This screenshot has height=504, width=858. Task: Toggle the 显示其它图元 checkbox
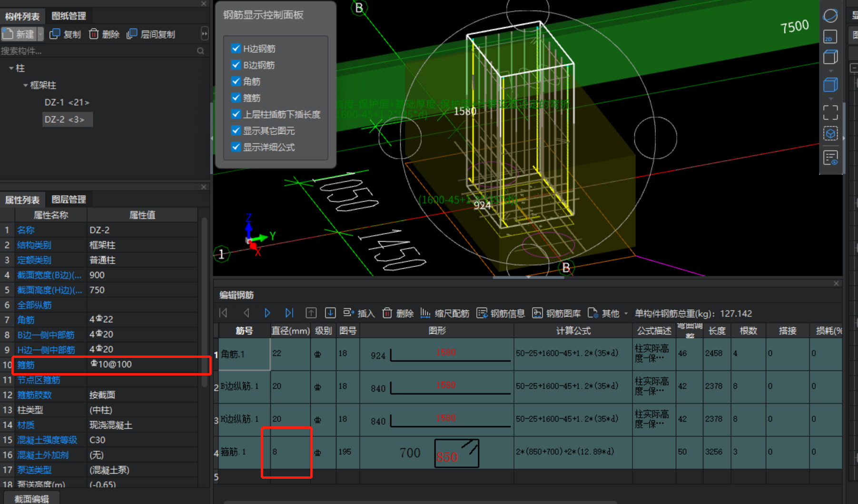point(236,130)
